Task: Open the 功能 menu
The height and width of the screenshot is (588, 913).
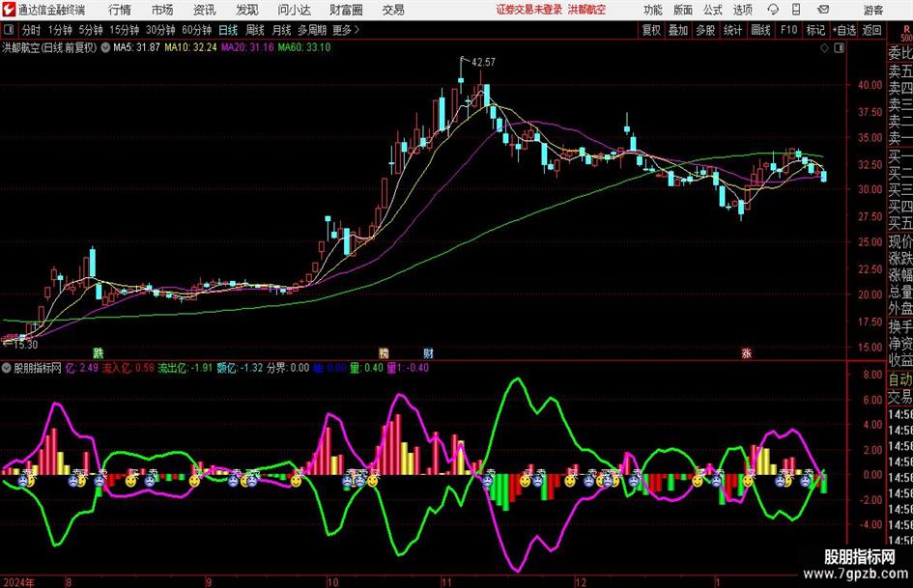Action: coord(653,10)
